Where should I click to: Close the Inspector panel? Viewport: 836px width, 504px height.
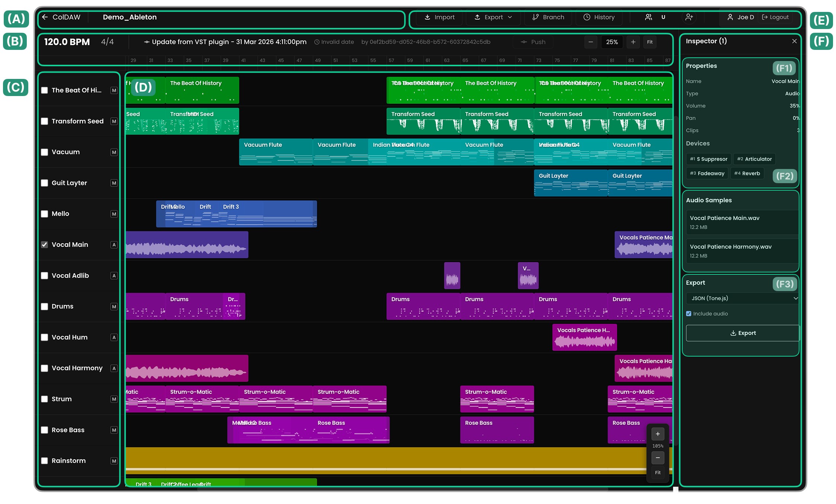coord(794,41)
